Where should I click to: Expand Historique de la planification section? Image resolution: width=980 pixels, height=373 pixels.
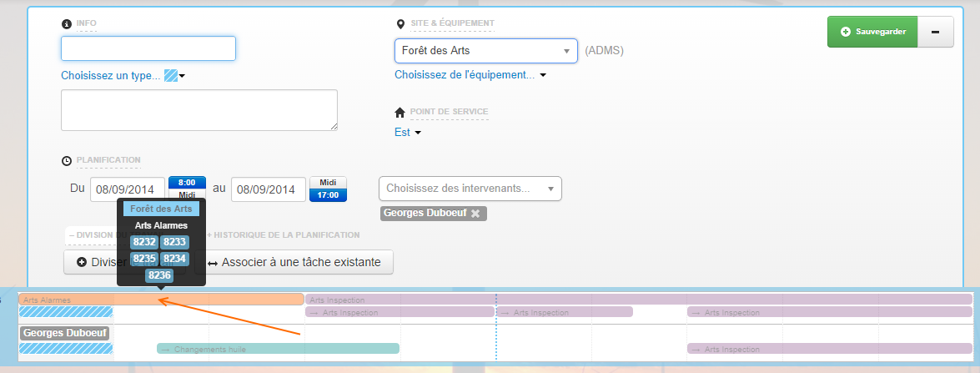click(x=284, y=235)
